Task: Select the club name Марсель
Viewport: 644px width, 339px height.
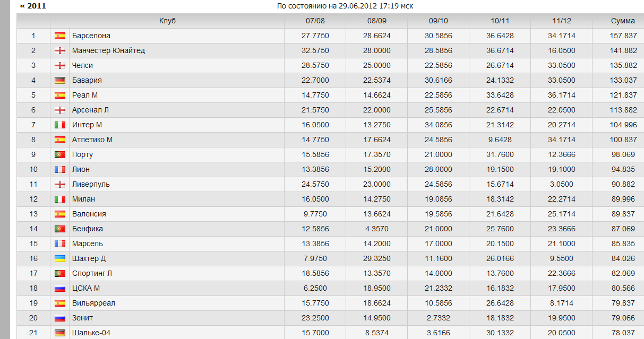Action: tap(88, 244)
